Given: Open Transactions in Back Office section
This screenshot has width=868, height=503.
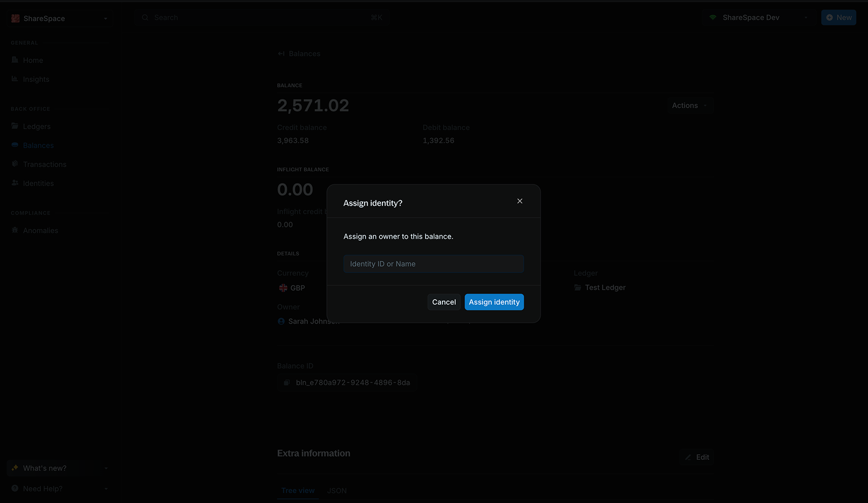Looking at the screenshot, I should [44, 164].
